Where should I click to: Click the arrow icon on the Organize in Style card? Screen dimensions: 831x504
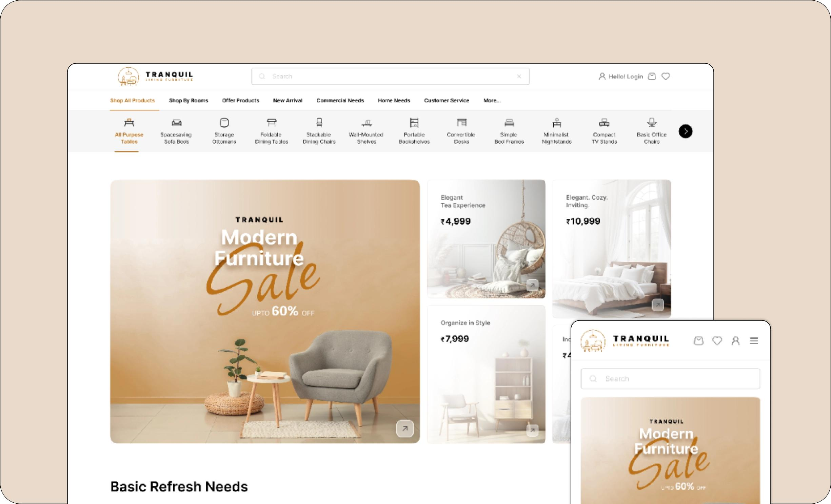coord(532,430)
